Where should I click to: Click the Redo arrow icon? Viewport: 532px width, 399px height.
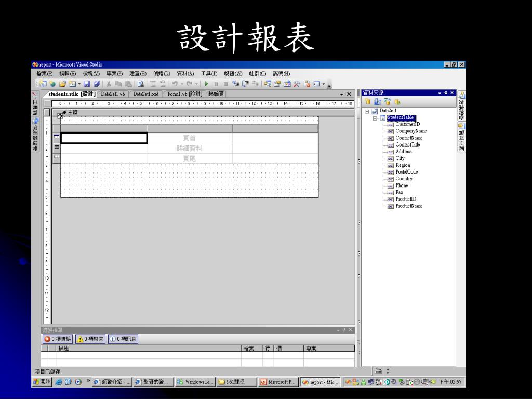click(189, 84)
